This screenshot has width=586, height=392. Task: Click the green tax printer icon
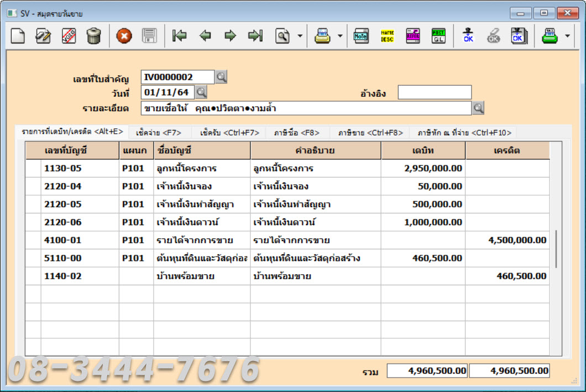click(550, 36)
